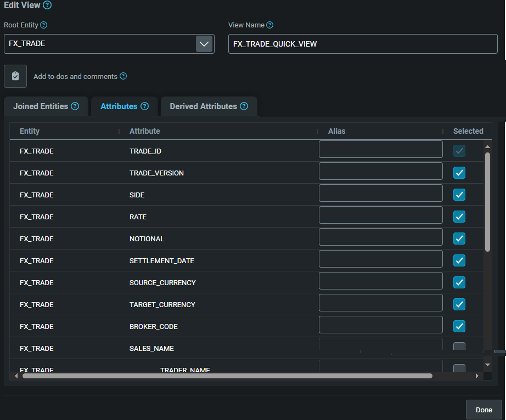Click the Alias field for SIDE
Viewport: 506px width, 420px height.
(x=380, y=193)
